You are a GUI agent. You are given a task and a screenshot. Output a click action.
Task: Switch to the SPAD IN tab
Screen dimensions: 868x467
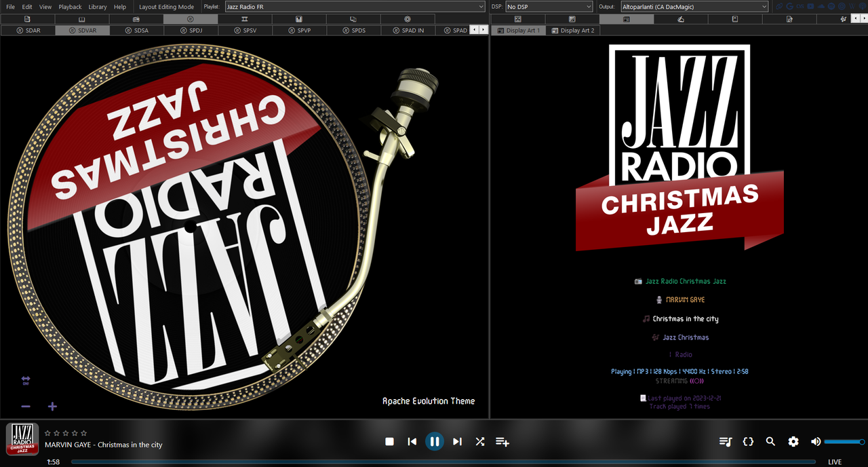click(x=408, y=31)
